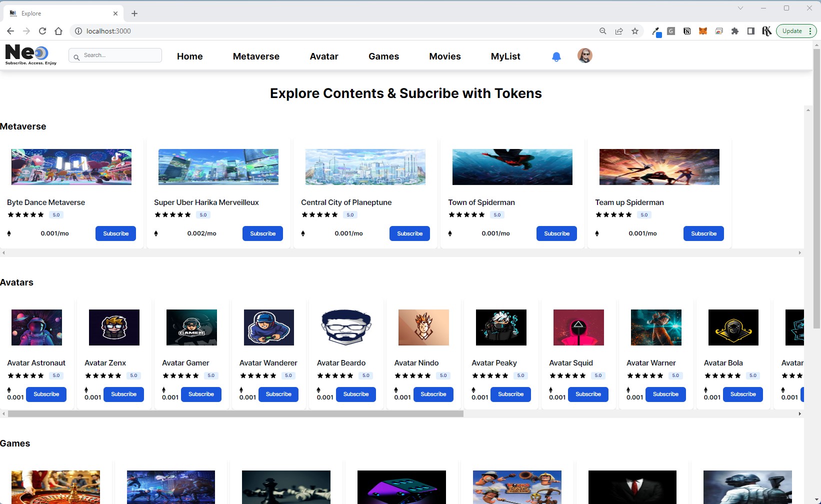Subscribe to Town of Spiderman
This screenshot has width=821, height=504.
coord(556,233)
